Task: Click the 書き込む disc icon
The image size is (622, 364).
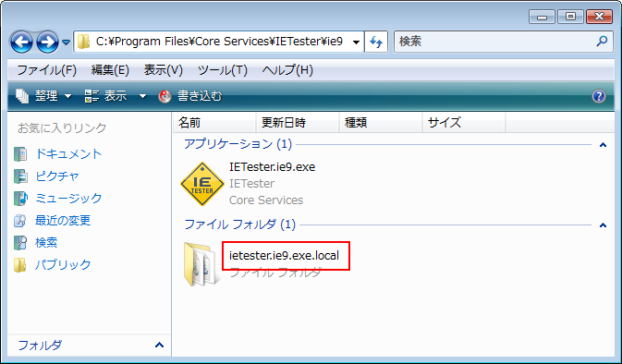Action: pos(165,96)
